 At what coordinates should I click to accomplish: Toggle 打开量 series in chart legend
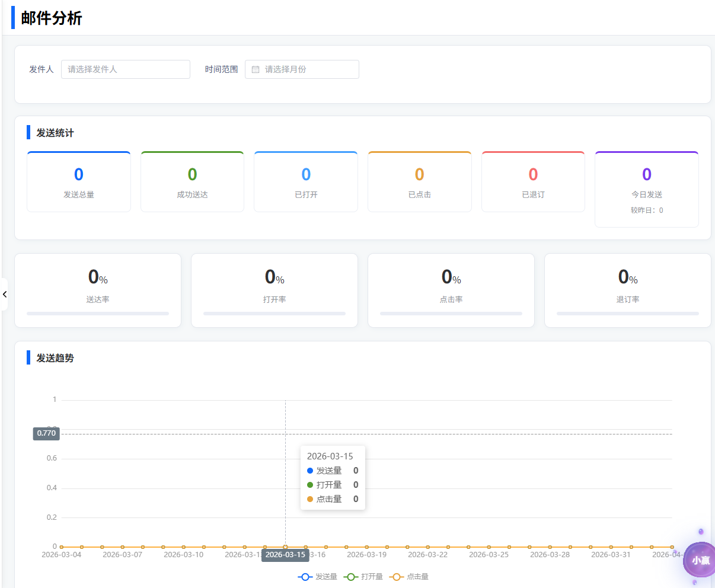point(363,577)
